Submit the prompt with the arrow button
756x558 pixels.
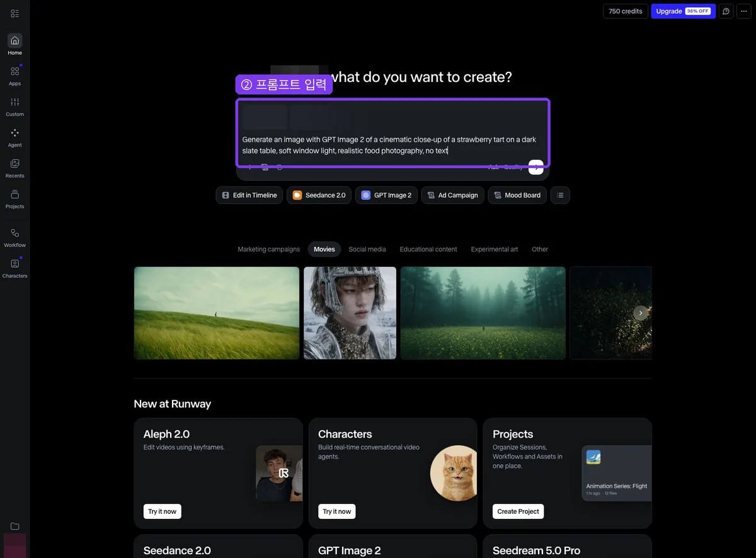(x=536, y=167)
